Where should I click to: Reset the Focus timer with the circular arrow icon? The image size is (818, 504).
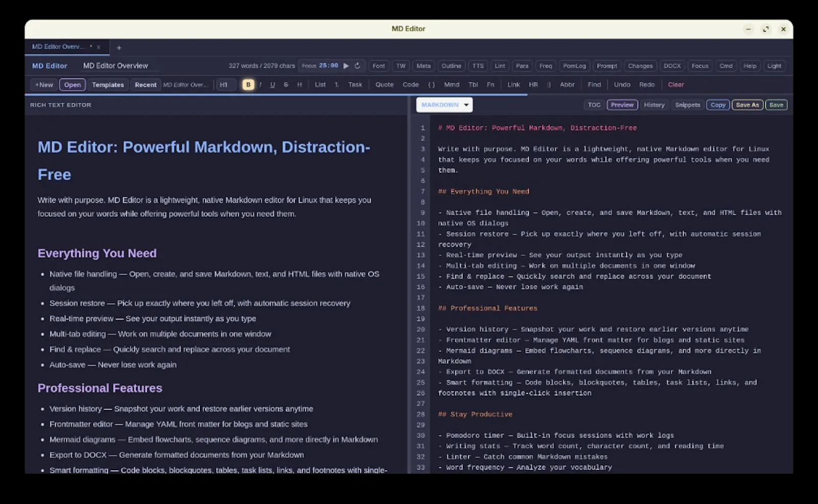357,66
